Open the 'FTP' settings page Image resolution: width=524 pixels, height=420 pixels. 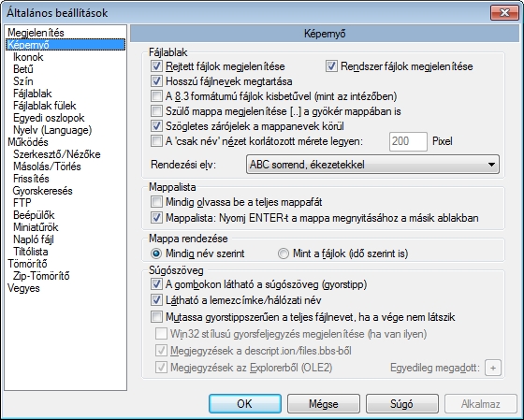(22, 203)
